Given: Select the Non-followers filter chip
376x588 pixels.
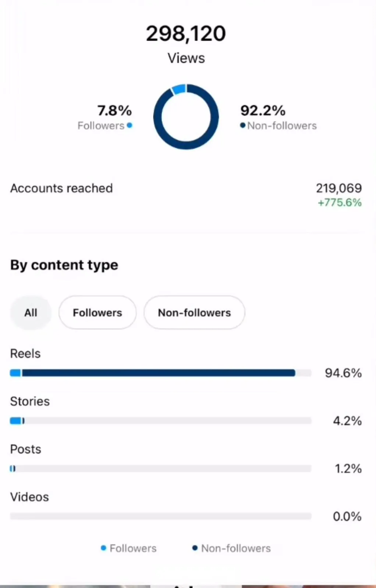Looking at the screenshot, I should [194, 313].
